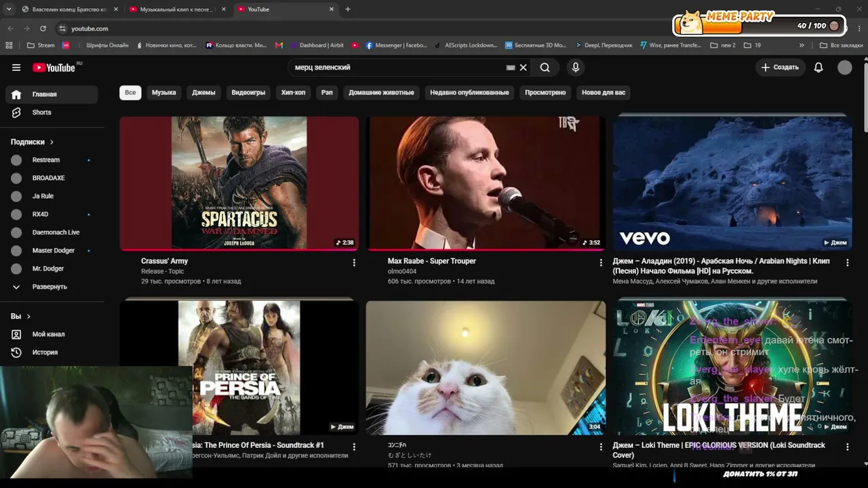
Task: Click the Создать create button
Action: tap(780, 67)
